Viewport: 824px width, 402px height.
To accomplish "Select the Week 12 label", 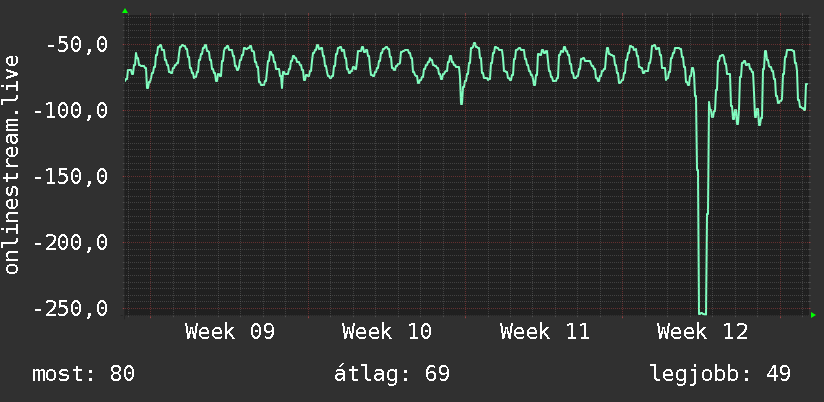I will pyautogui.click(x=702, y=331).
